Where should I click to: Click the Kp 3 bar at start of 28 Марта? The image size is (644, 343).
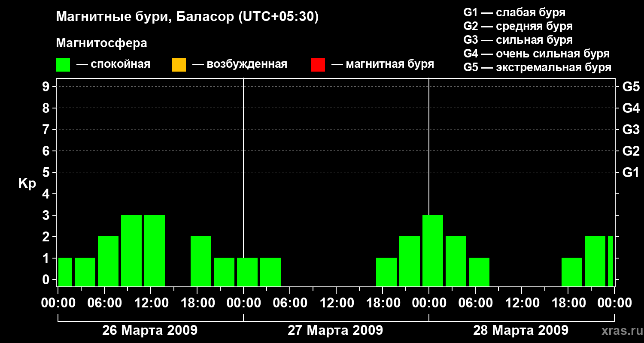(x=433, y=250)
